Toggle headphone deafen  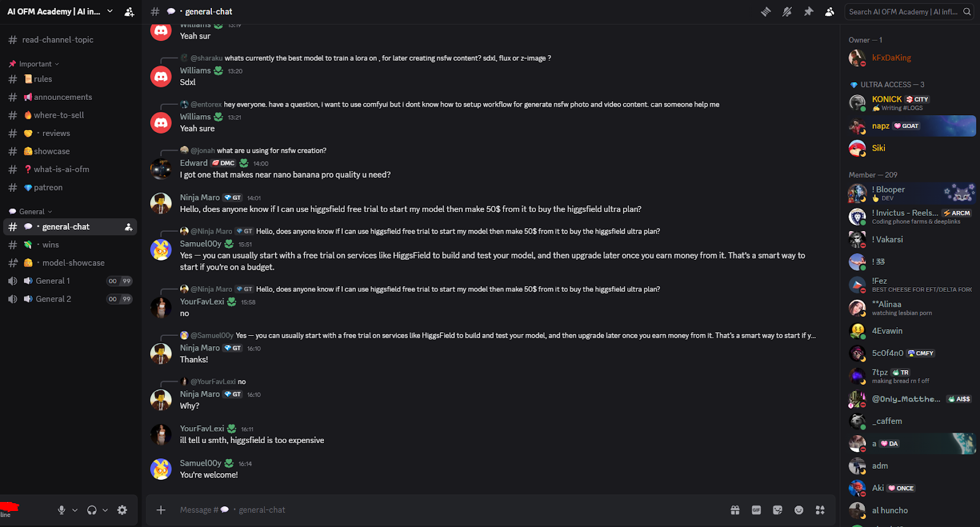click(x=92, y=510)
